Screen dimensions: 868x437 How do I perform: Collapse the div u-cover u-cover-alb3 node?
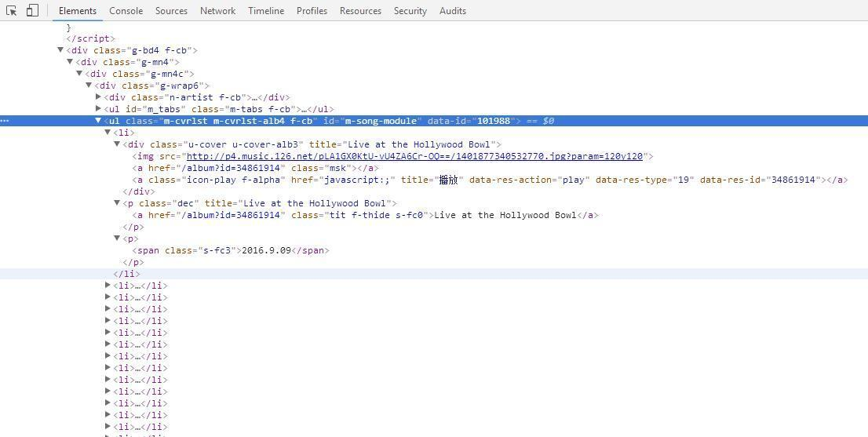point(117,144)
